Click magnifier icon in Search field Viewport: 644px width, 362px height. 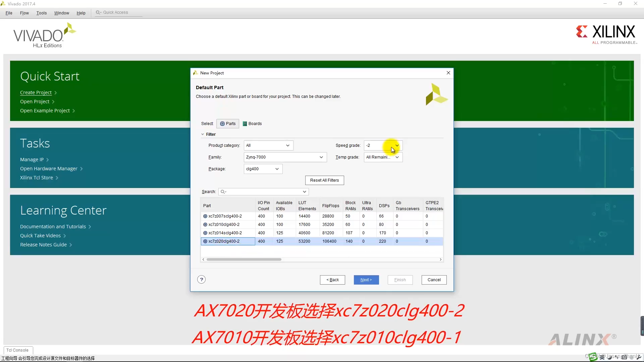[x=223, y=192]
